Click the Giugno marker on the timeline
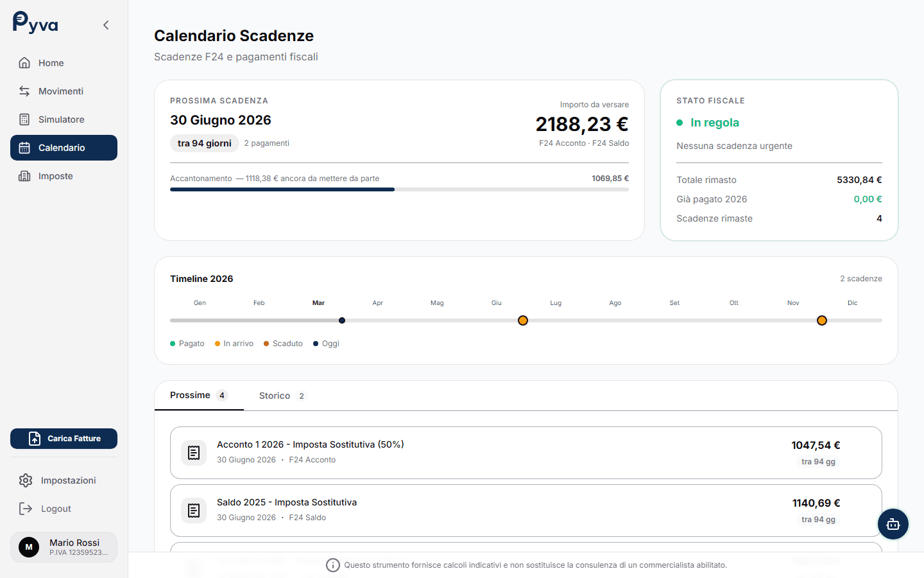 click(522, 320)
